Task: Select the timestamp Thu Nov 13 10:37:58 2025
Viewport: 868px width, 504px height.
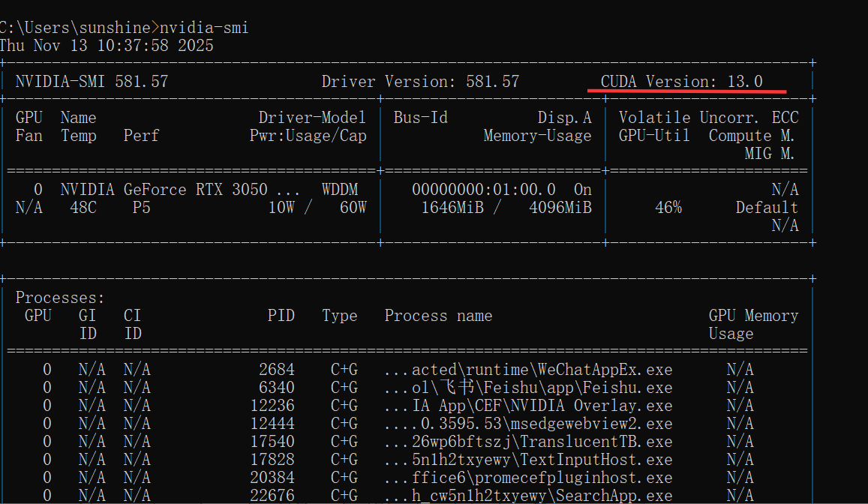Action: point(107,45)
